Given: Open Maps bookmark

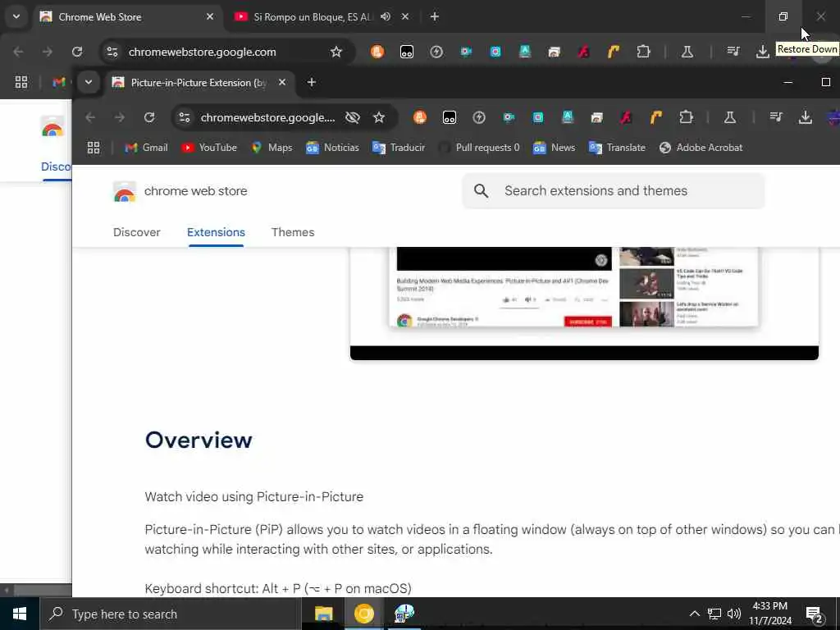Looking at the screenshot, I should coord(272,148).
